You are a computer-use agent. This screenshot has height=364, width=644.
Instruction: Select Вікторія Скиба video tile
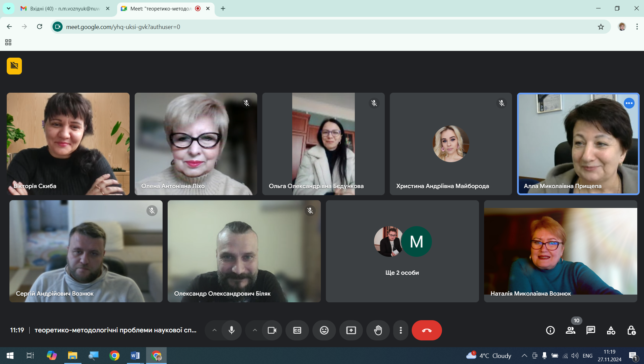click(x=68, y=144)
